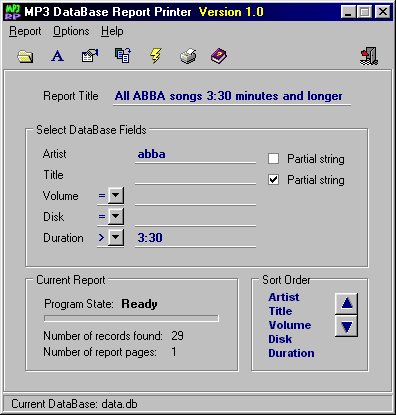Move sort field up with the up arrow
The width and height of the screenshot is (396, 415).
[x=346, y=304]
